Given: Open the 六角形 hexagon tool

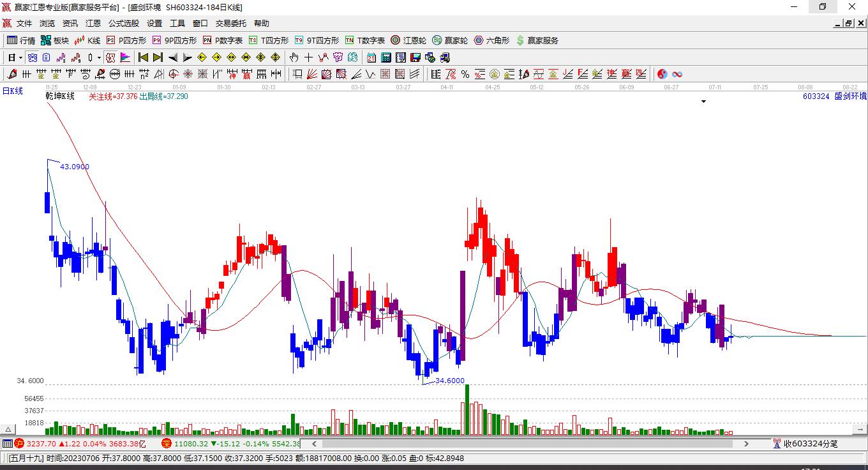Looking at the screenshot, I should coord(491,40).
